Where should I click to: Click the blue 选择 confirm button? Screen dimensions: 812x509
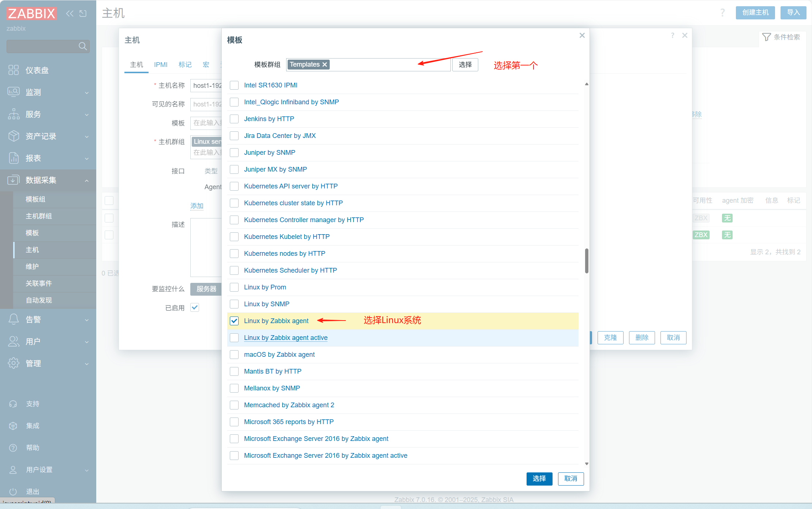coord(539,478)
